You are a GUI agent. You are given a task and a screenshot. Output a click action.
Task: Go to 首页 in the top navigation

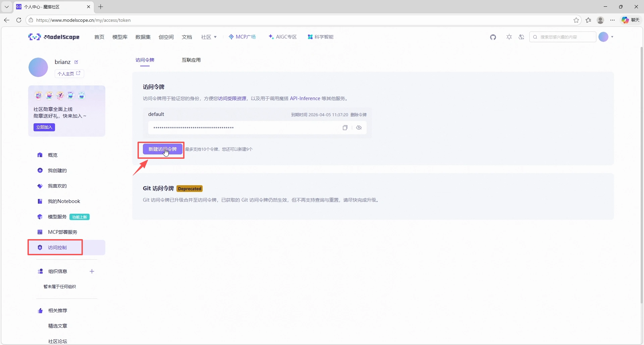pyautogui.click(x=99, y=37)
